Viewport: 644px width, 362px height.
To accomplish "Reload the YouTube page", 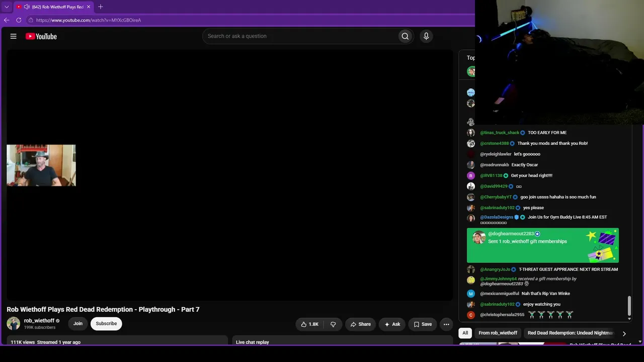I will (19, 20).
